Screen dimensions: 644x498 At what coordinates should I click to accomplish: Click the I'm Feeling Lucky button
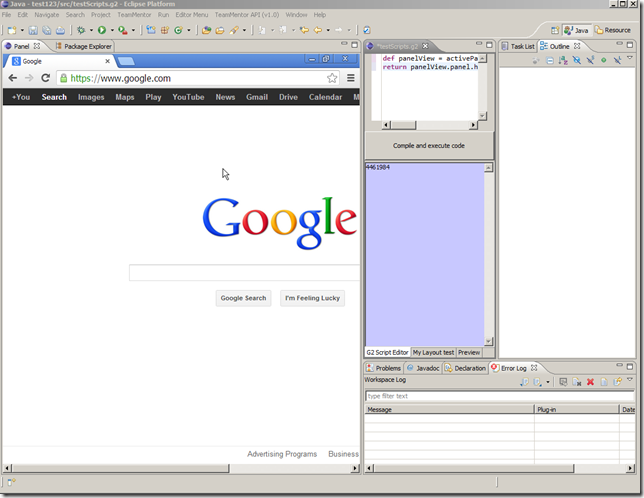[x=312, y=298]
